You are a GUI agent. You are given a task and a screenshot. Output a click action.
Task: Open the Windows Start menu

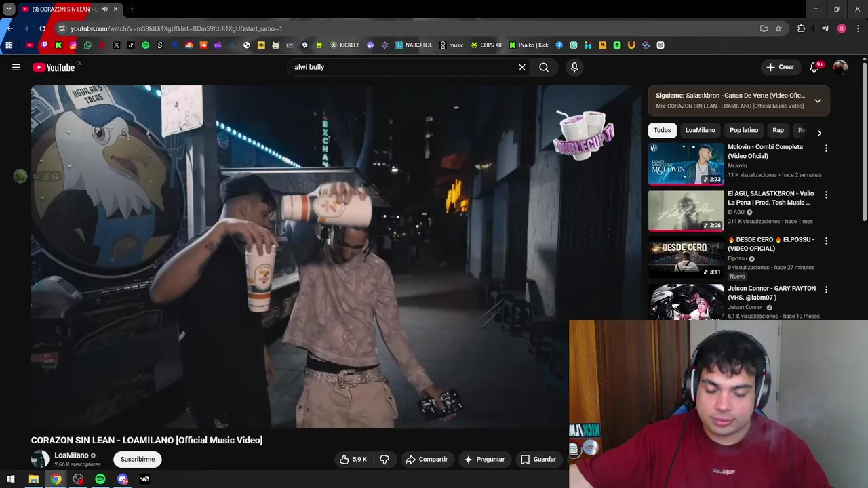(x=11, y=479)
